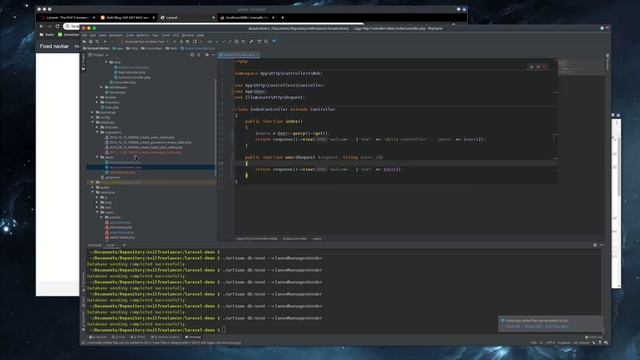Open the Project view dropdown
The width and height of the screenshot is (640, 360).
coord(98,55)
